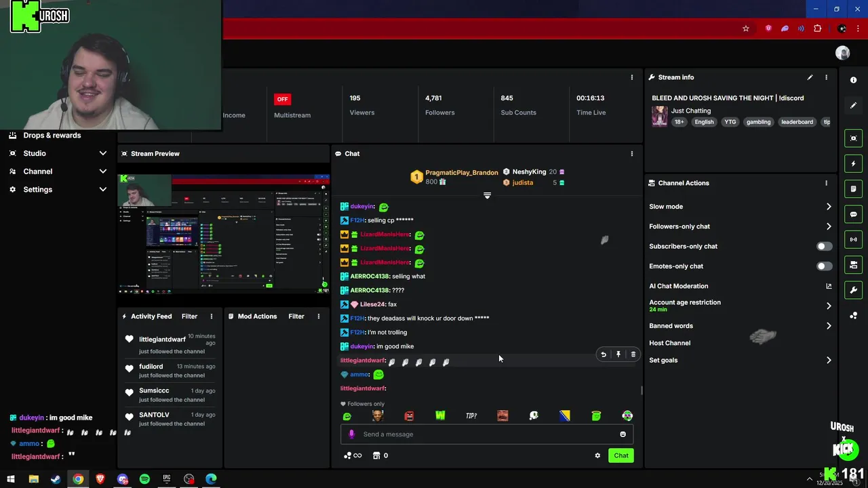Select the red angry face emote

(x=409, y=415)
